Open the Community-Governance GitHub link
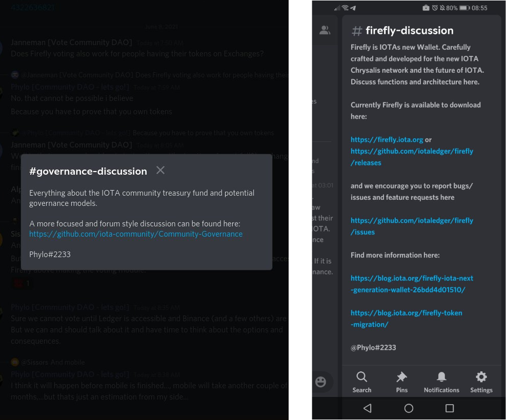Viewport: 506px width, 420px height. 136,234
